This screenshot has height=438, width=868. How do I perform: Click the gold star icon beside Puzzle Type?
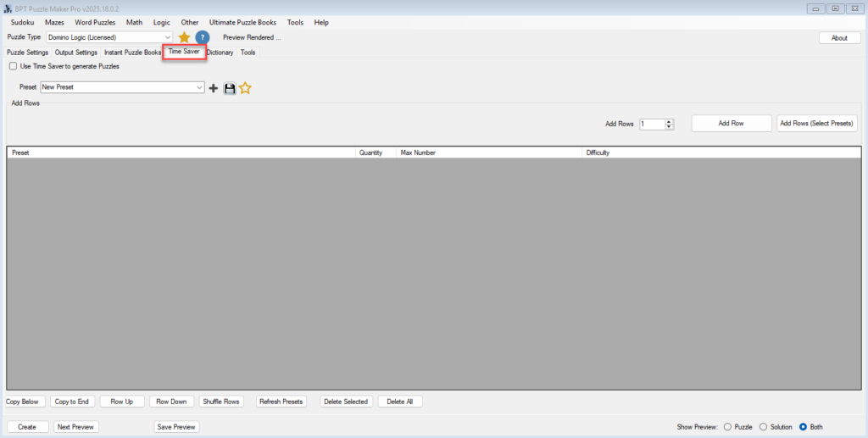point(184,37)
